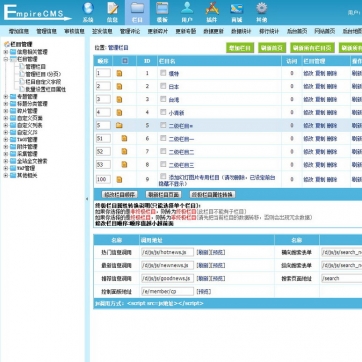Click the open folder icon in row ID 5
Image resolution: width=362 pixels, height=362 pixels.
point(119,125)
